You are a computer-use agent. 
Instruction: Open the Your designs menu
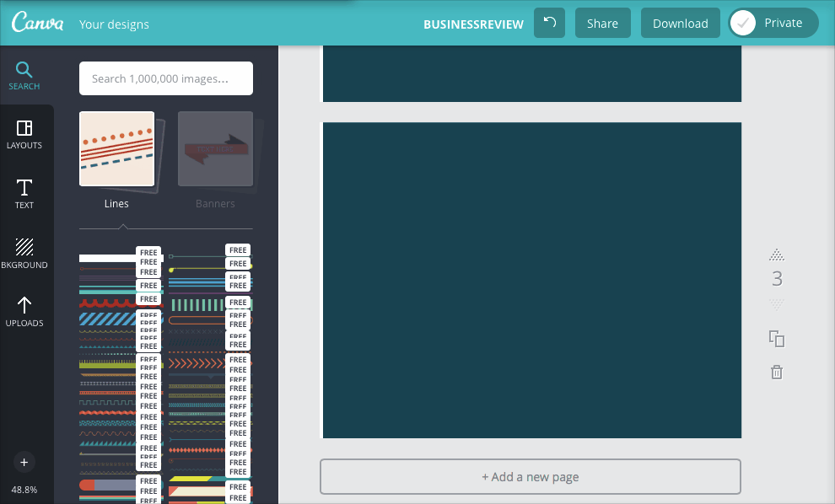[x=114, y=24]
